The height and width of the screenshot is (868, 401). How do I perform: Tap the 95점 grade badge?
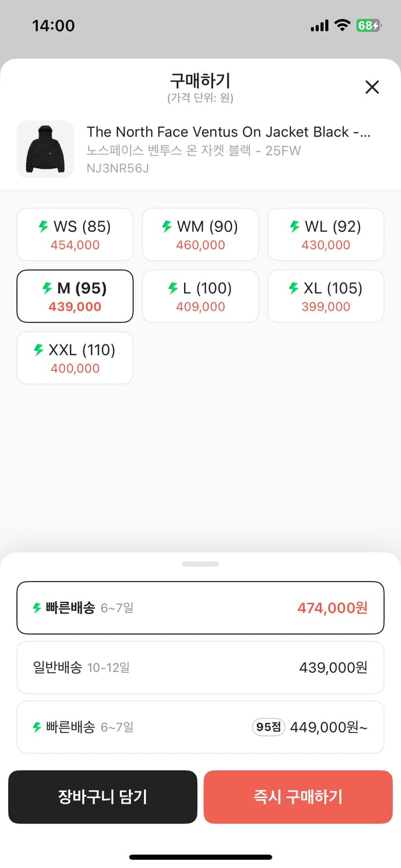pyautogui.click(x=268, y=727)
